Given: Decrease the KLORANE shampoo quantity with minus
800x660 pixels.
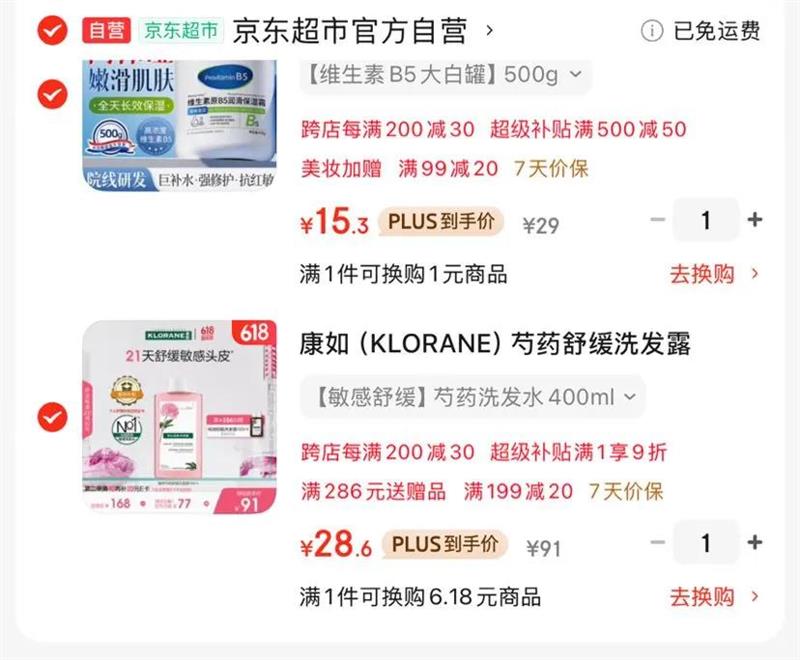Looking at the screenshot, I should 658,542.
